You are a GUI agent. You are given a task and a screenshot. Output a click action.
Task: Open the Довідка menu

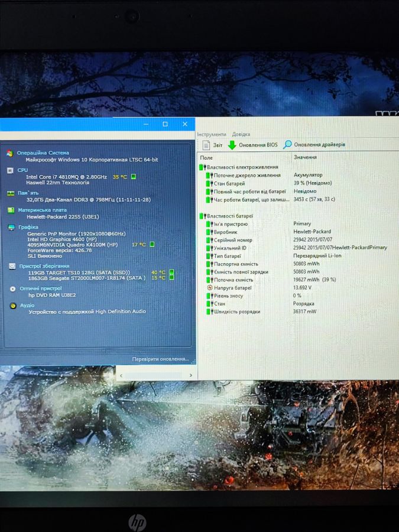[x=241, y=134]
